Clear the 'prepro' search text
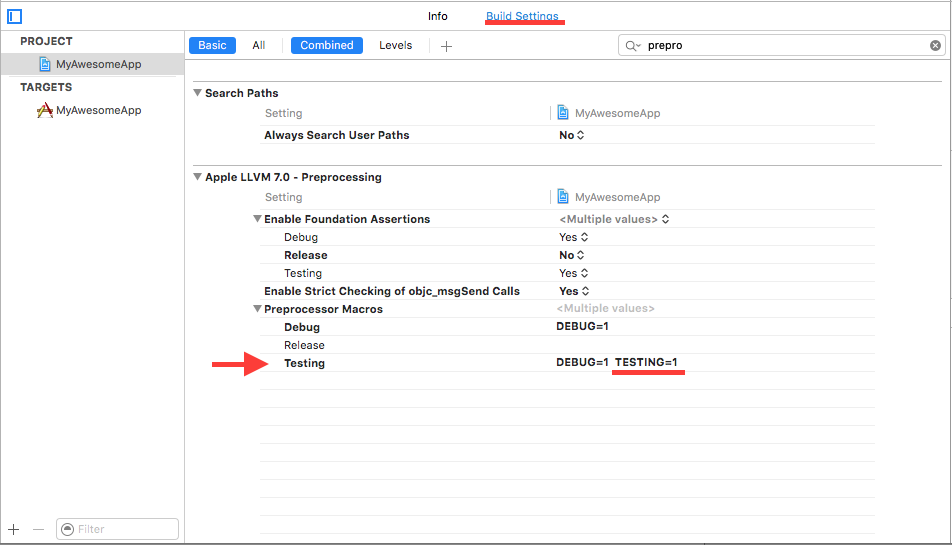Screen dimensions: 952x545 click(x=935, y=46)
